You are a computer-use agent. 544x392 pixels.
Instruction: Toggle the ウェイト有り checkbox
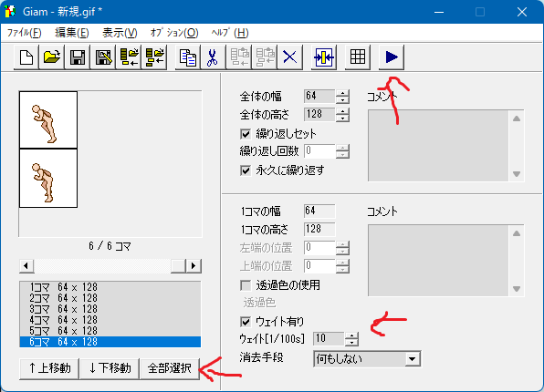pyautogui.click(x=246, y=322)
